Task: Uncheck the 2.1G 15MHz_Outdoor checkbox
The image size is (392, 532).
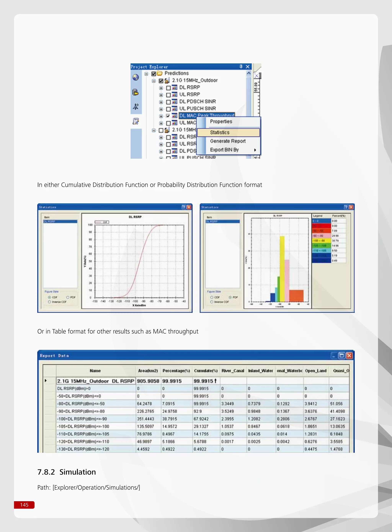Action: 161,81
